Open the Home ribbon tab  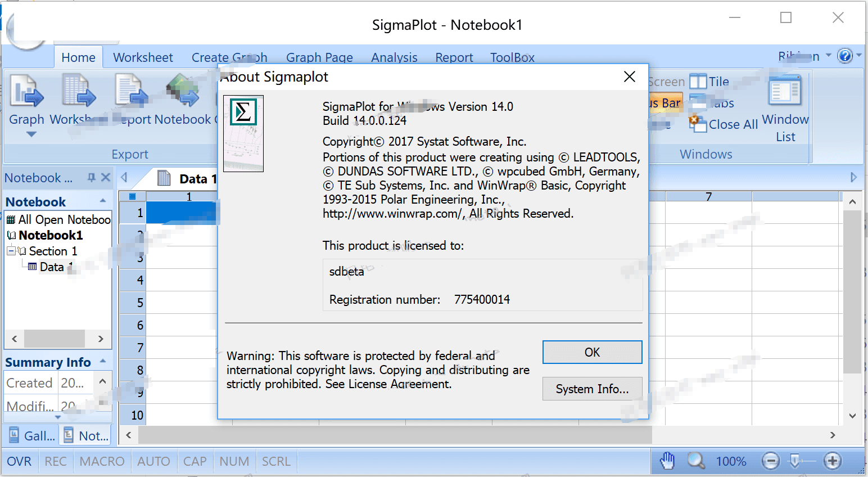coord(78,57)
